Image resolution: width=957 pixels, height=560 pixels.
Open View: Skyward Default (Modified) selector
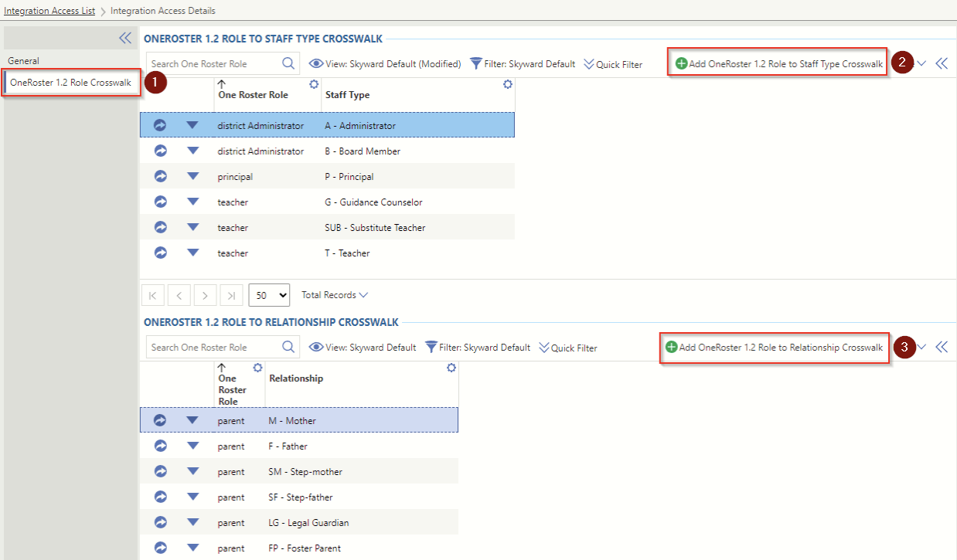pos(385,64)
